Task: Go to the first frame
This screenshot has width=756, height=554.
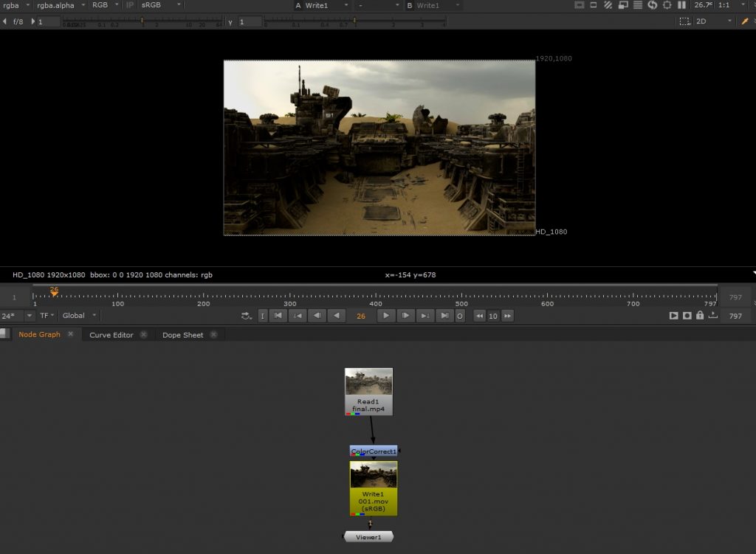Action: pyautogui.click(x=278, y=316)
